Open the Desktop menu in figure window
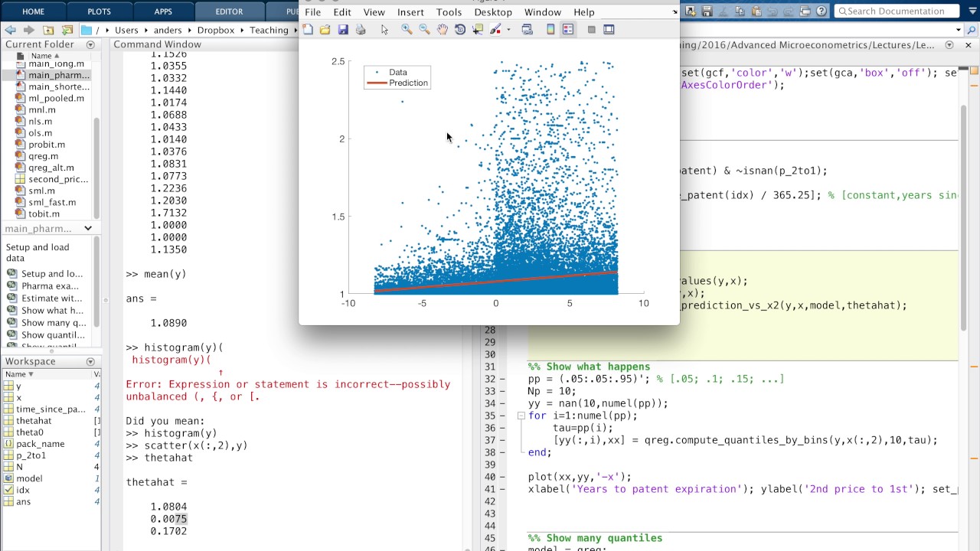980x551 pixels. [493, 12]
